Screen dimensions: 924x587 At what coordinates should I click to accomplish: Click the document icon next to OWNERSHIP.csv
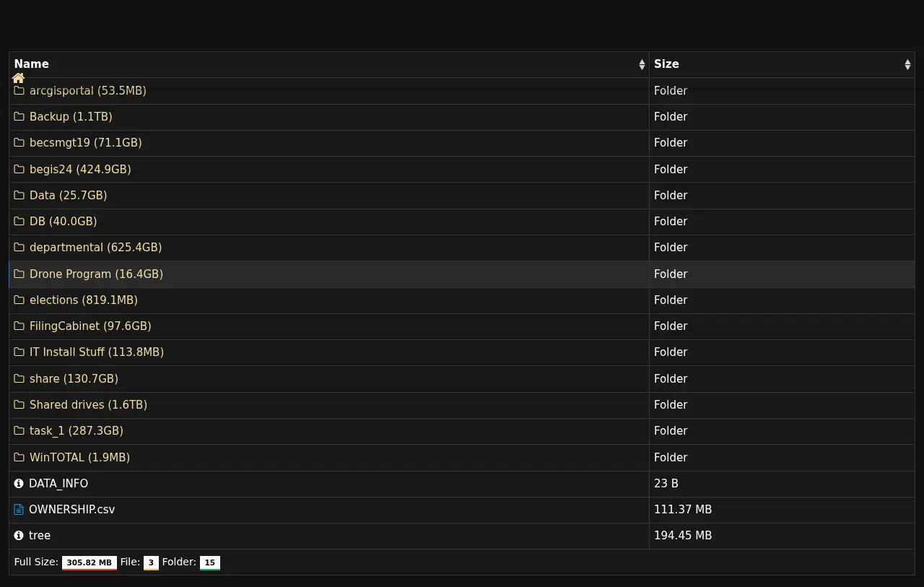(19, 510)
